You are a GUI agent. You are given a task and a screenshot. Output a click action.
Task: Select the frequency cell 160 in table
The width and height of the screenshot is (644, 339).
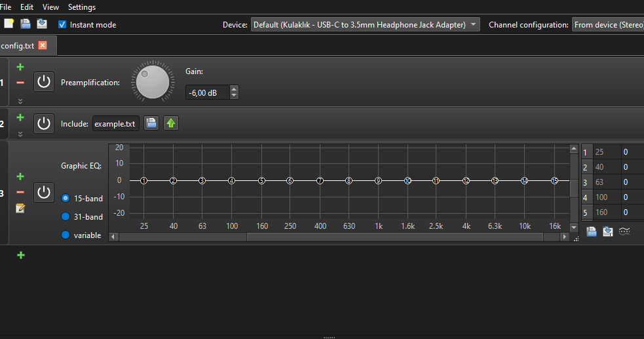coord(607,212)
